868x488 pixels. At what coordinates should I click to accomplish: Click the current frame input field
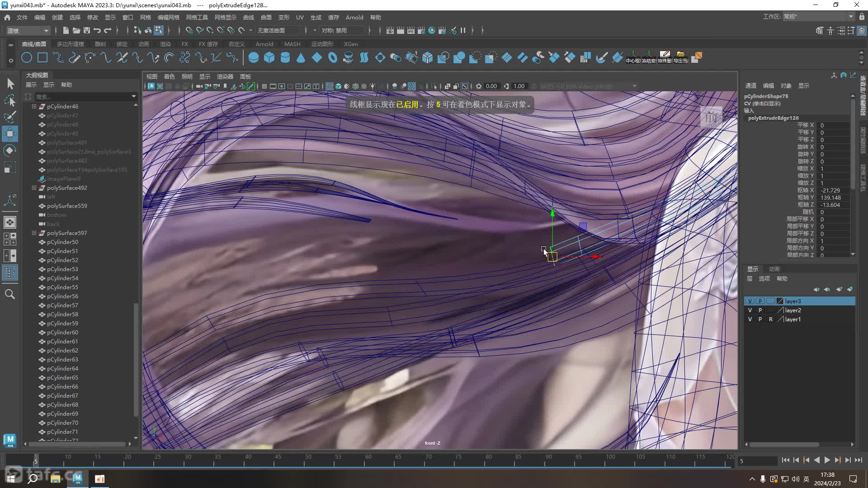757,461
